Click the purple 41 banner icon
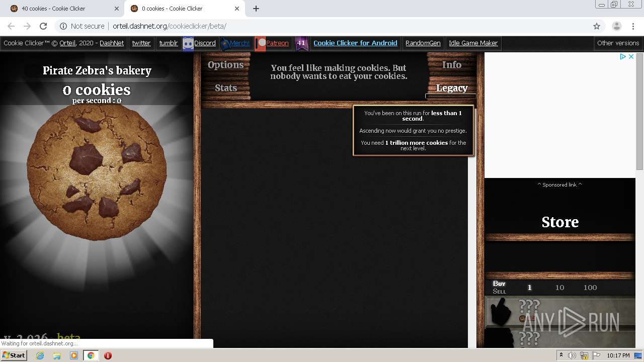 pyautogui.click(x=301, y=44)
